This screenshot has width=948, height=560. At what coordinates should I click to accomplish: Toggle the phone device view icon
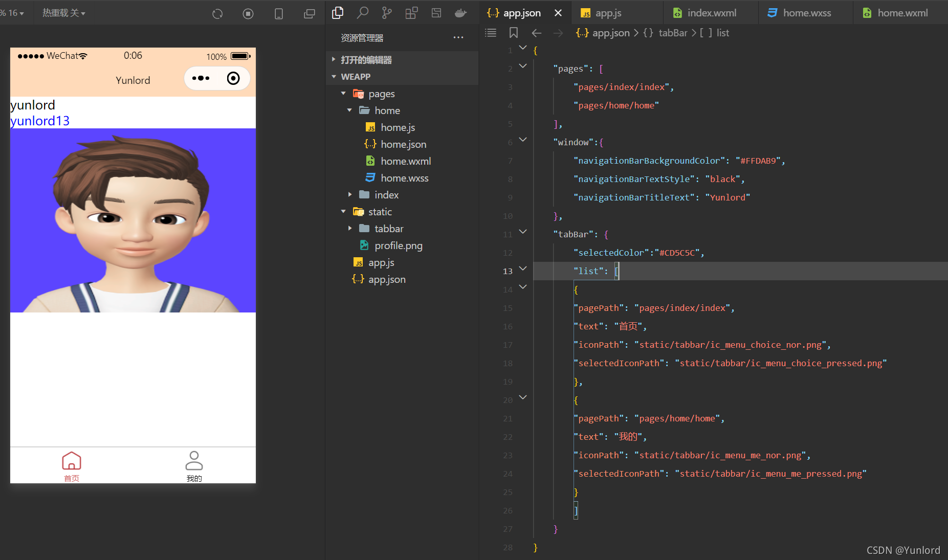pyautogui.click(x=279, y=14)
